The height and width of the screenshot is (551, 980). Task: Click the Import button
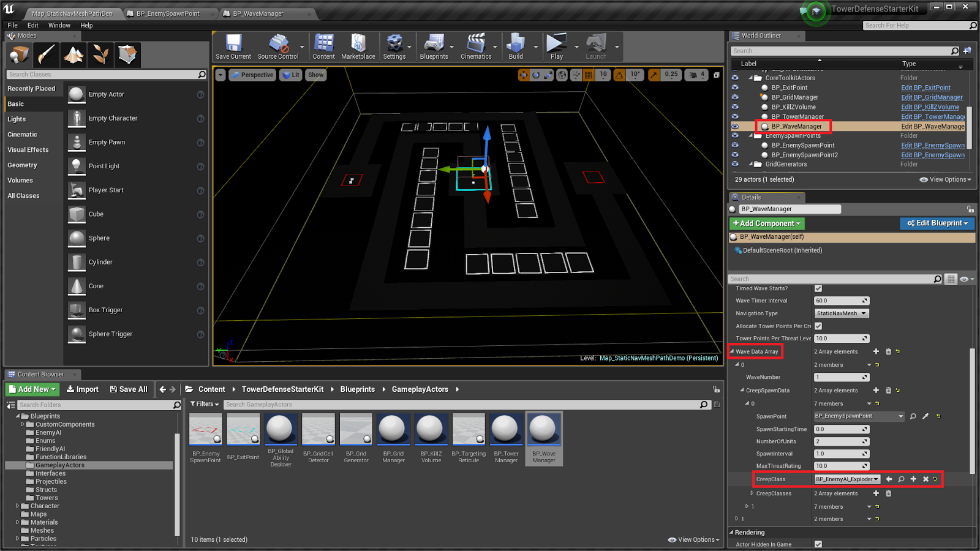83,389
